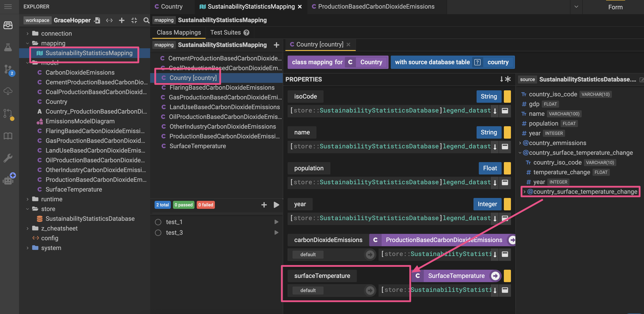Select the flask test runner icon

(8, 47)
